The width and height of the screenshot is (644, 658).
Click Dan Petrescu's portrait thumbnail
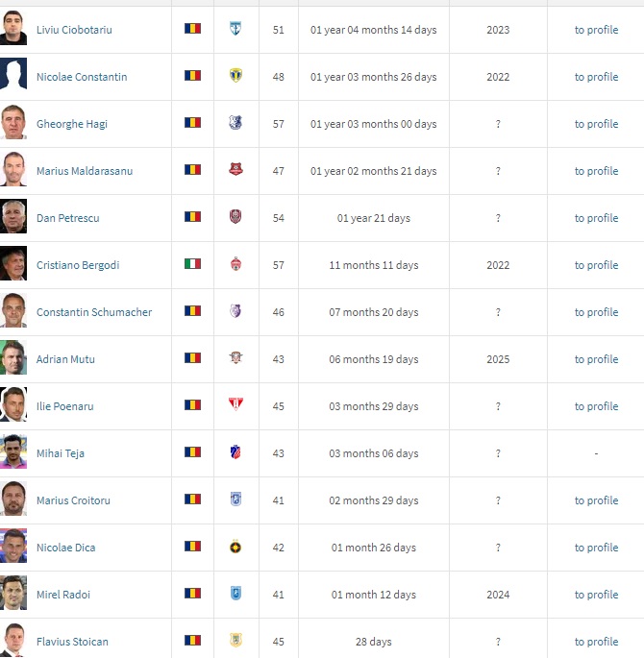[13, 218]
